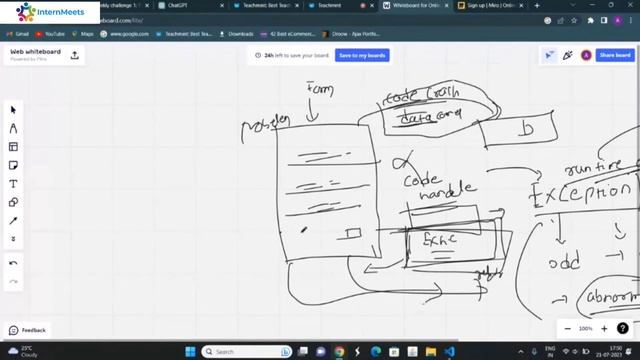Viewport: 640px width, 360px height.
Task: Open the Feedback button
Action: tap(27, 330)
